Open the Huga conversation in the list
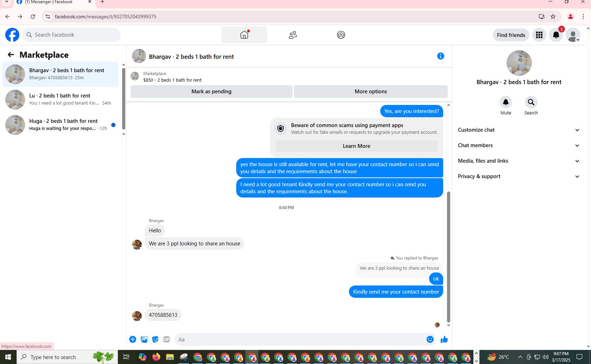The height and width of the screenshot is (364, 591). tap(61, 125)
